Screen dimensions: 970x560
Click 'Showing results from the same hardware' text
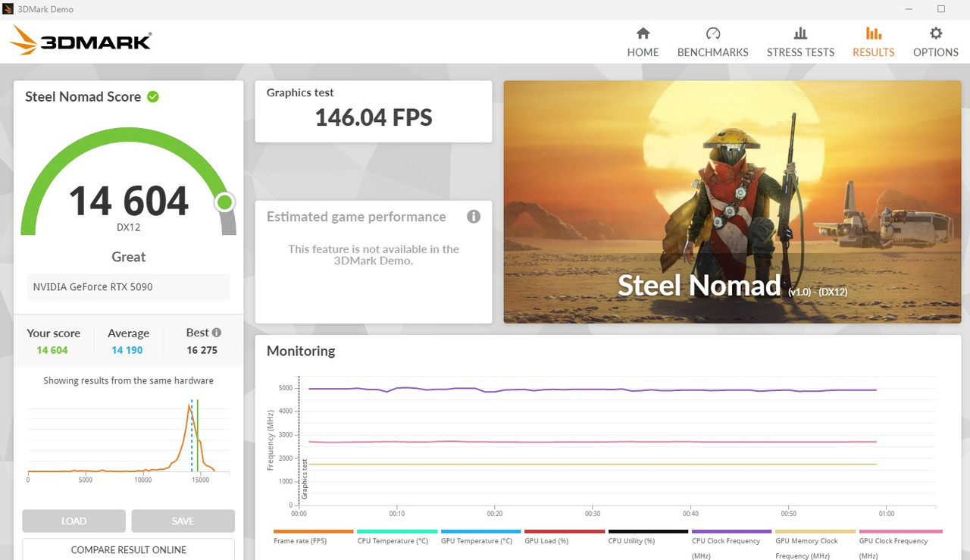pos(129,380)
